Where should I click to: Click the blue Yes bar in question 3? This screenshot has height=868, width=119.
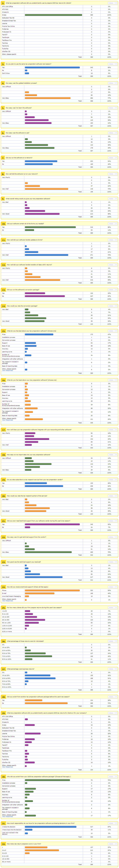point(52,67)
